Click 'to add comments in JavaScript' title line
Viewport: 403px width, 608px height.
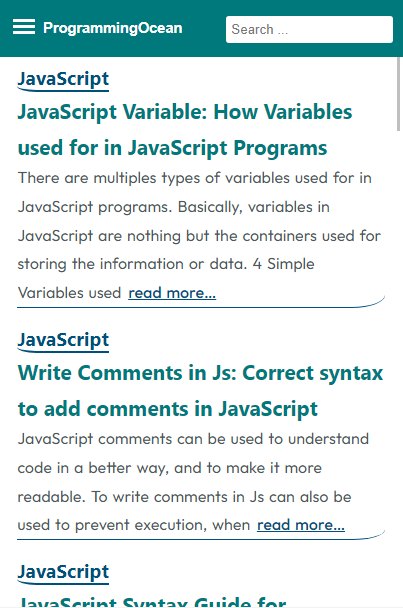[x=168, y=409]
